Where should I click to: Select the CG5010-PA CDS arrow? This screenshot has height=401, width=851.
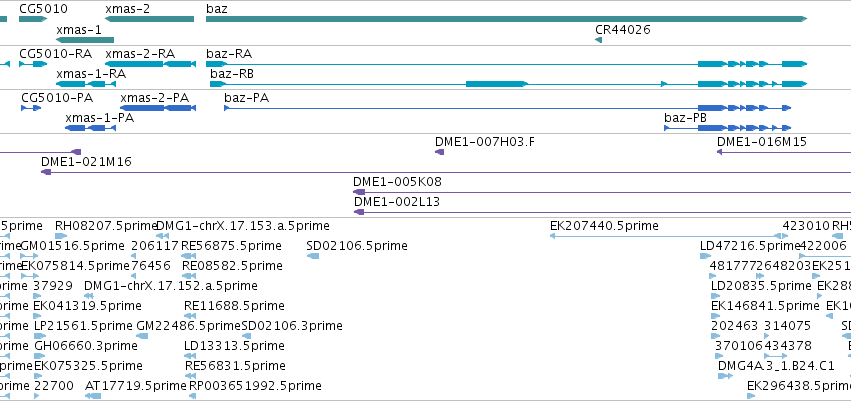[31, 108]
